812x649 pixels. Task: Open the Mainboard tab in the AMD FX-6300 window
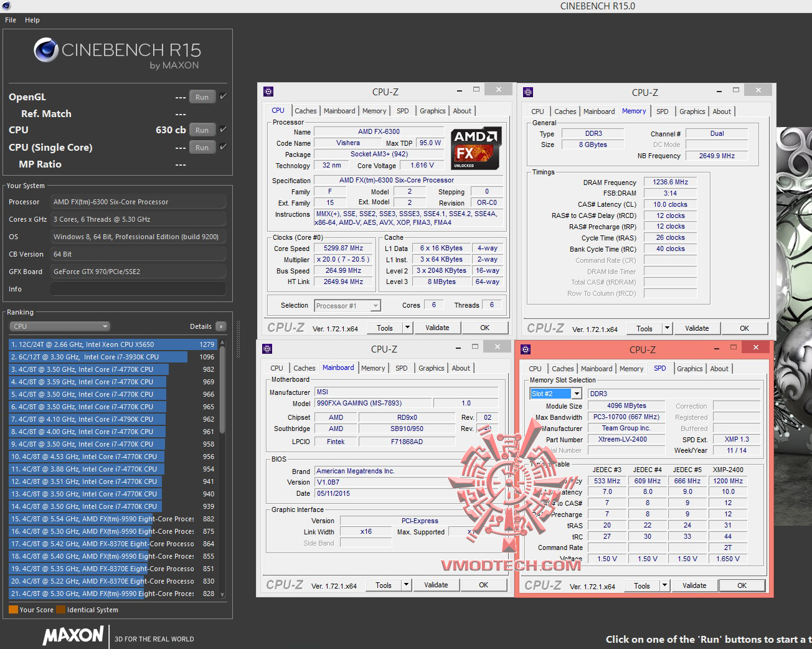(x=339, y=111)
